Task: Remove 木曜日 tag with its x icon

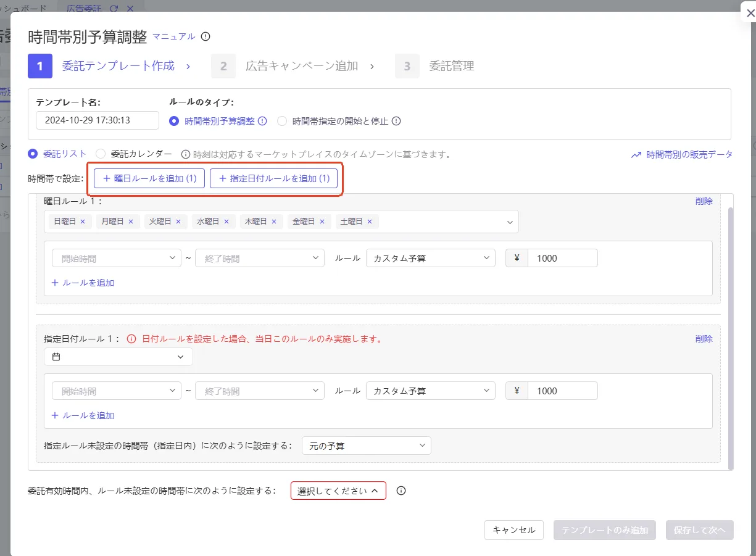Action: pos(274,222)
